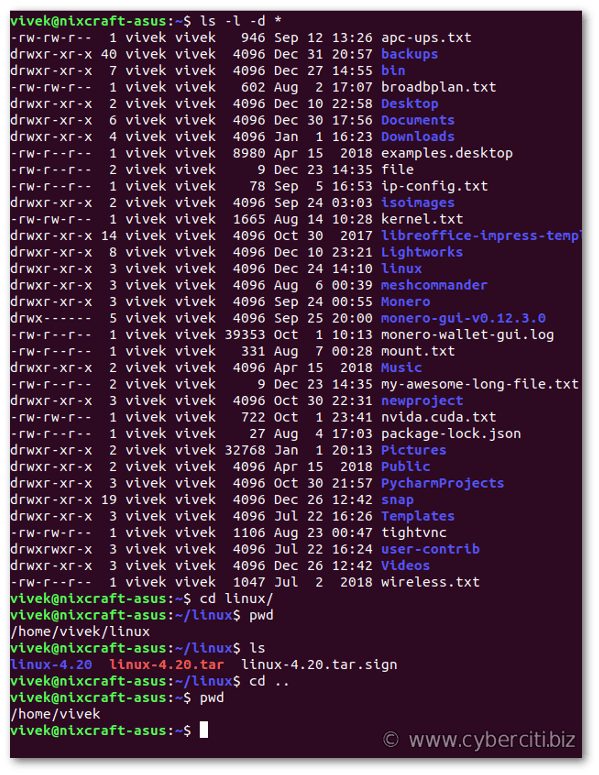Click the /home/vivek/linux output line
This screenshot has width=599, height=775.
pyautogui.click(x=80, y=632)
